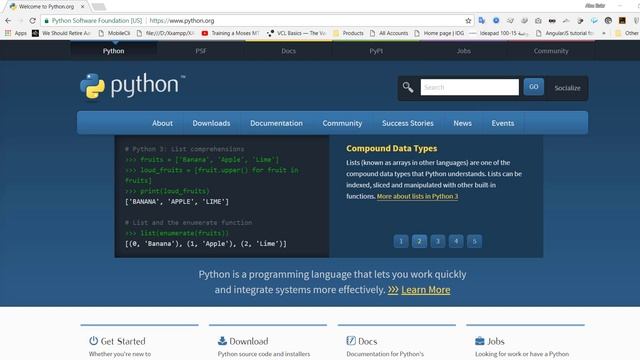Open the Download heading

click(x=249, y=341)
